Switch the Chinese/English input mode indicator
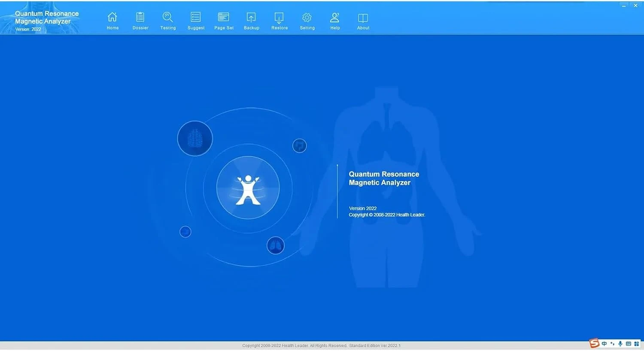This screenshot has width=644, height=351. [x=604, y=344]
